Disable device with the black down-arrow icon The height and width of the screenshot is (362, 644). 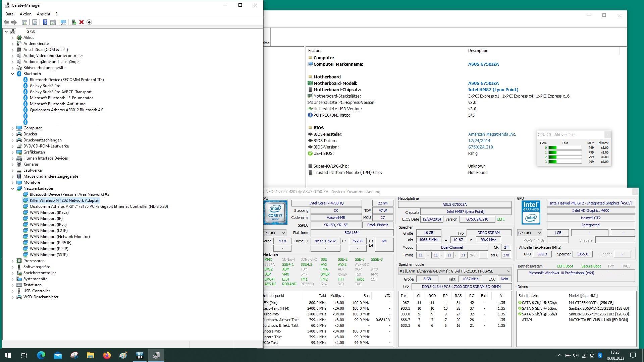pos(89,22)
